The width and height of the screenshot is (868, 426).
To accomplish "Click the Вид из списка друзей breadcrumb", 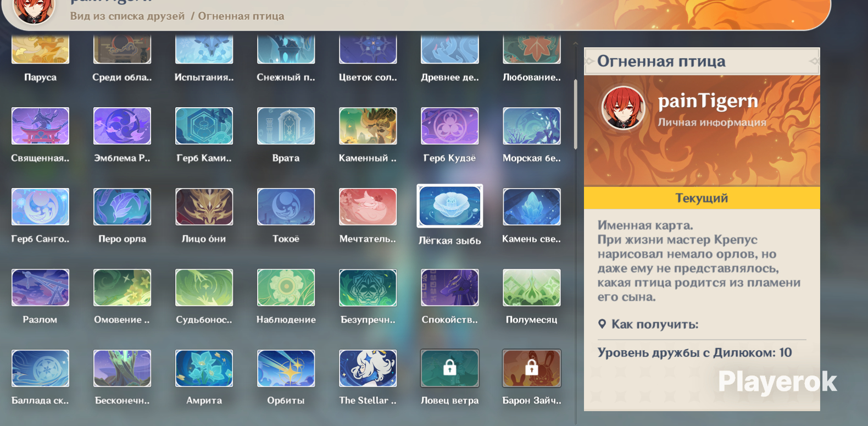I will coord(127,16).
